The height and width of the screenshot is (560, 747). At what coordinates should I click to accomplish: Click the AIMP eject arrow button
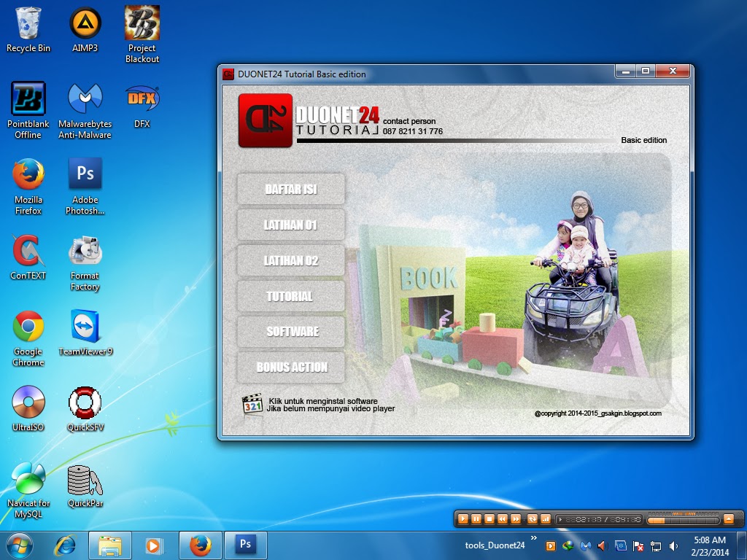(x=729, y=519)
